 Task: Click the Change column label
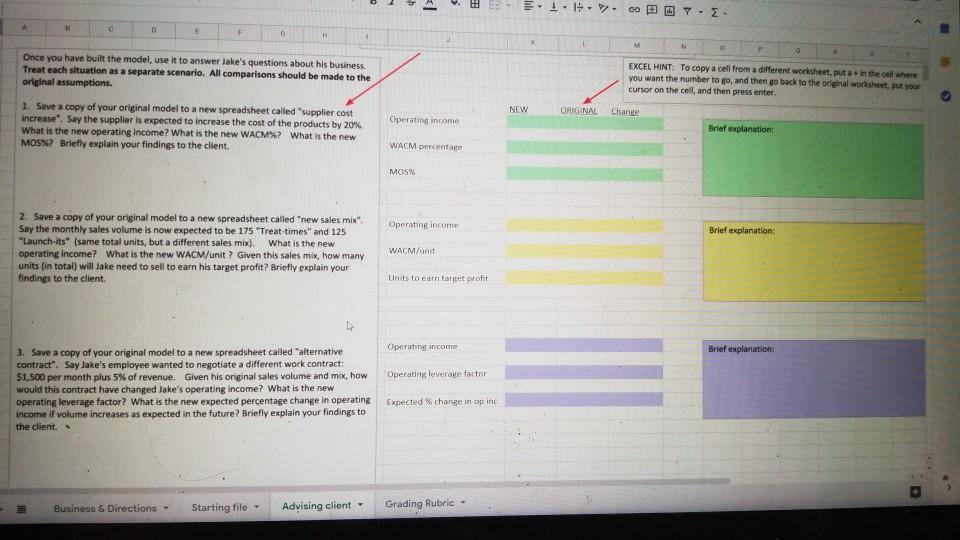point(624,111)
